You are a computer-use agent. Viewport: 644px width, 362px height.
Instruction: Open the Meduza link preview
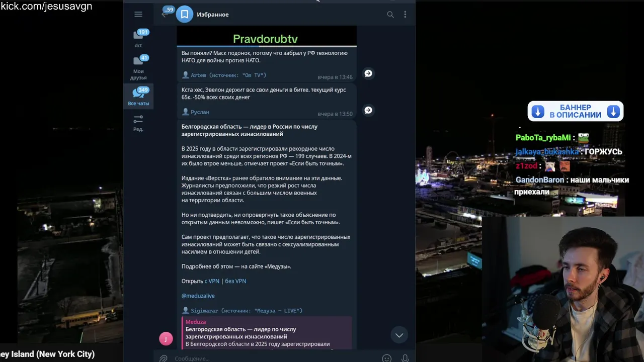click(267, 332)
